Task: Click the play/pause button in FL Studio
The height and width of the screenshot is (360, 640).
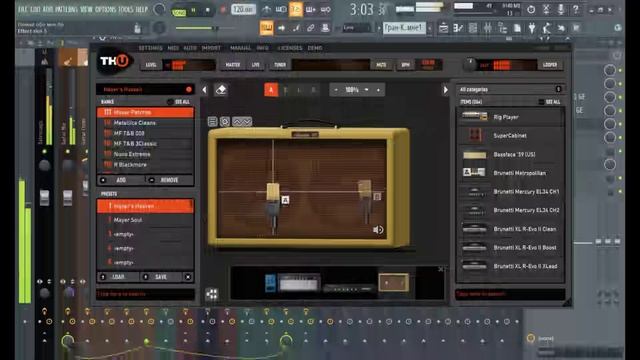Action: pyautogui.click(x=193, y=10)
